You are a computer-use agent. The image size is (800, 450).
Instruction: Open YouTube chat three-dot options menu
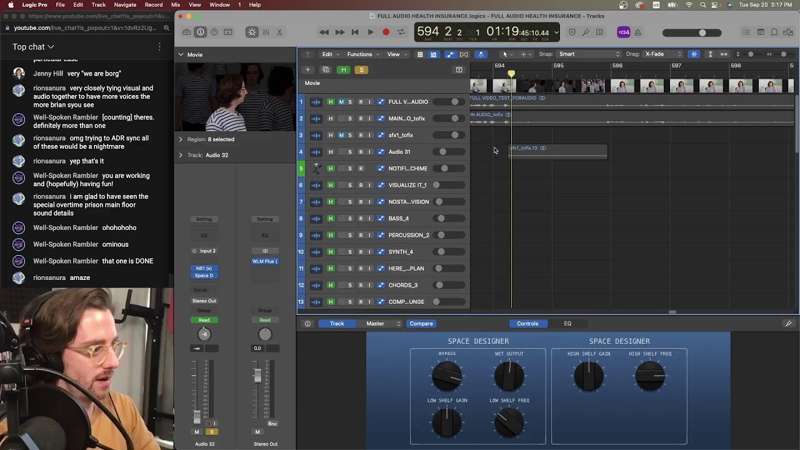click(x=159, y=47)
